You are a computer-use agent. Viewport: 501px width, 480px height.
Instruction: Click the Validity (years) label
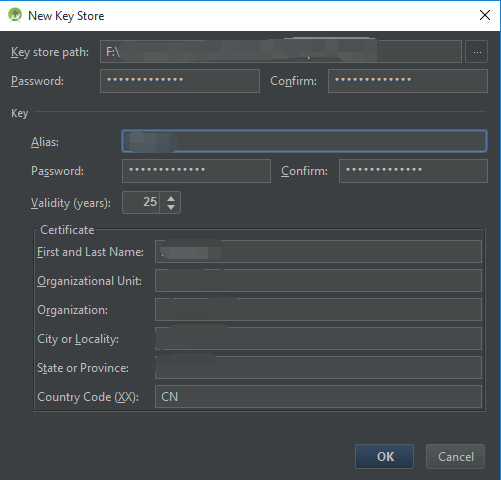(x=71, y=203)
